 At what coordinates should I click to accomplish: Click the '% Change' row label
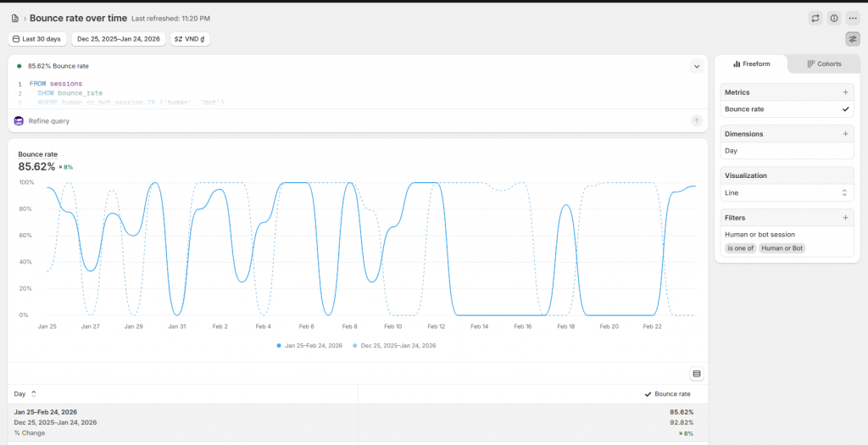pos(30,433)
